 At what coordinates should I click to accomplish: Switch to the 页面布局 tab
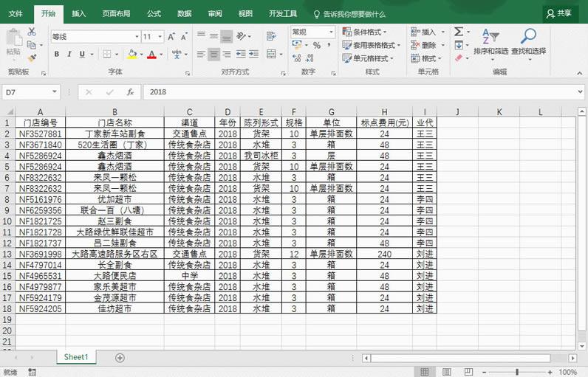pos(116,14)
